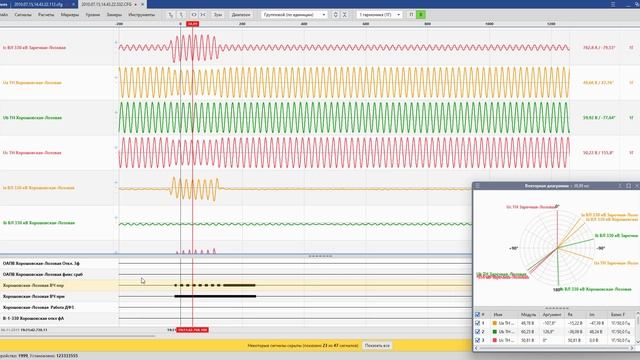Click the red marker flag on top ruler

point(192,24)
